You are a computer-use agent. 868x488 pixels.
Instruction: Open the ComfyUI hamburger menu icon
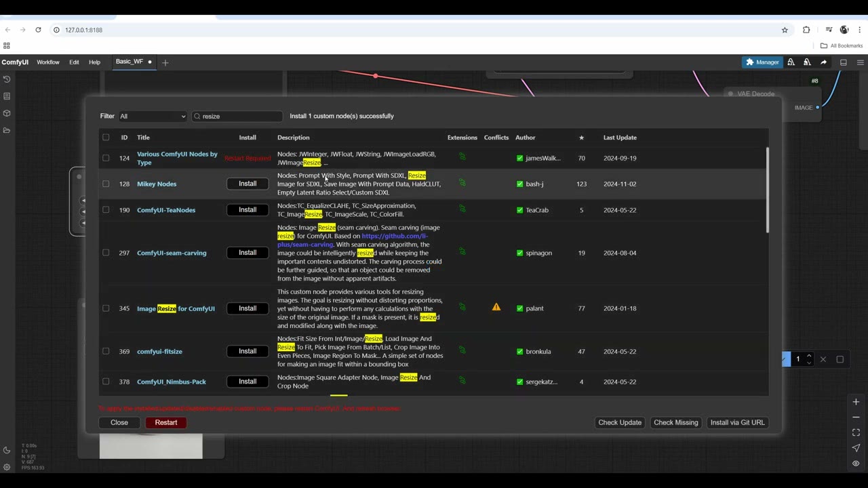tap(861, 62)
